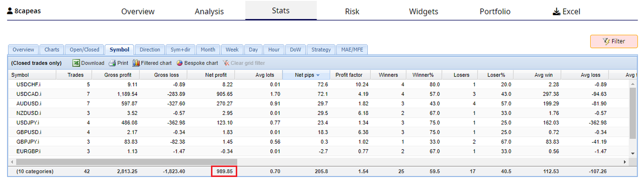644x185 pixels.
Task: Click the Net pips sort arrow
Action: [318, 75]
